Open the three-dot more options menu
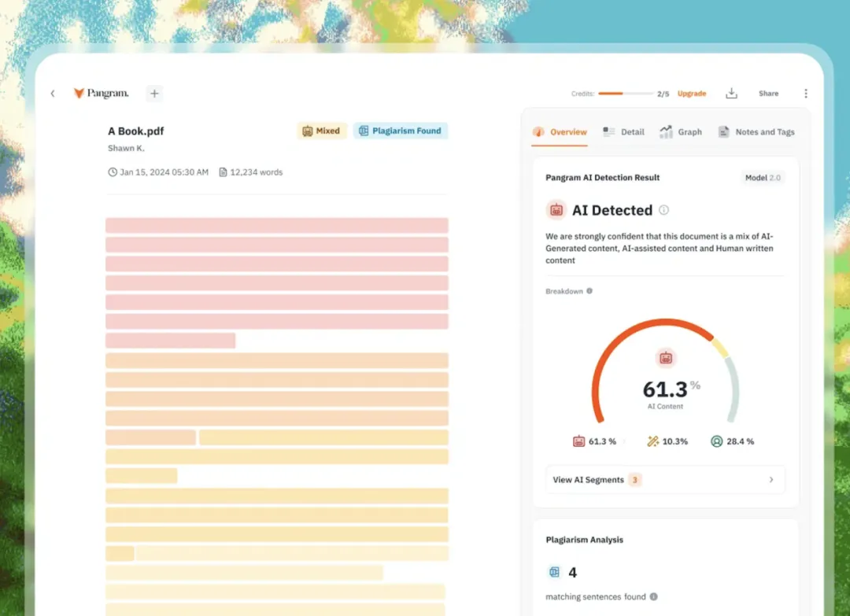Image resolution: width=850 pixels, height=616 pixels. (x=806, y=93)
